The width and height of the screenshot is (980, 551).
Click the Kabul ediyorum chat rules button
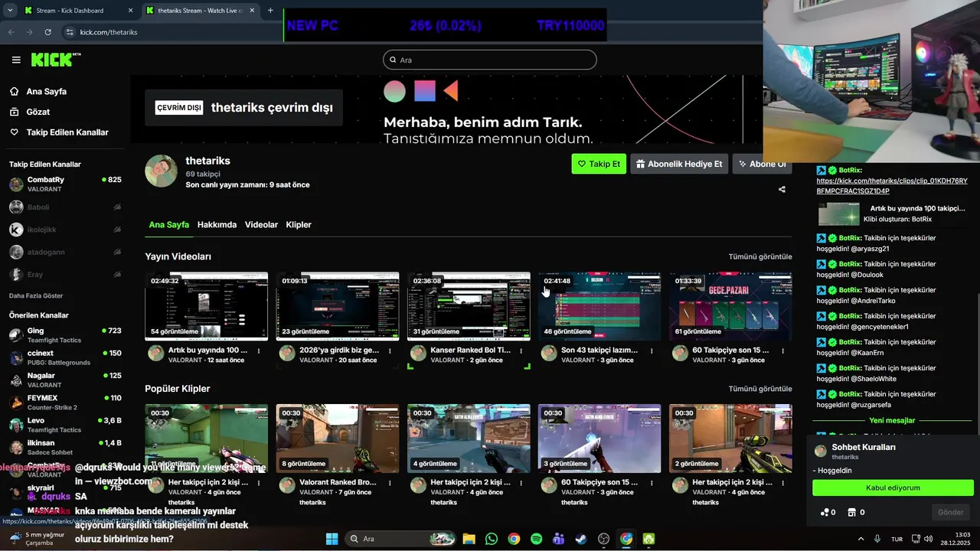(x=893, y=487)
